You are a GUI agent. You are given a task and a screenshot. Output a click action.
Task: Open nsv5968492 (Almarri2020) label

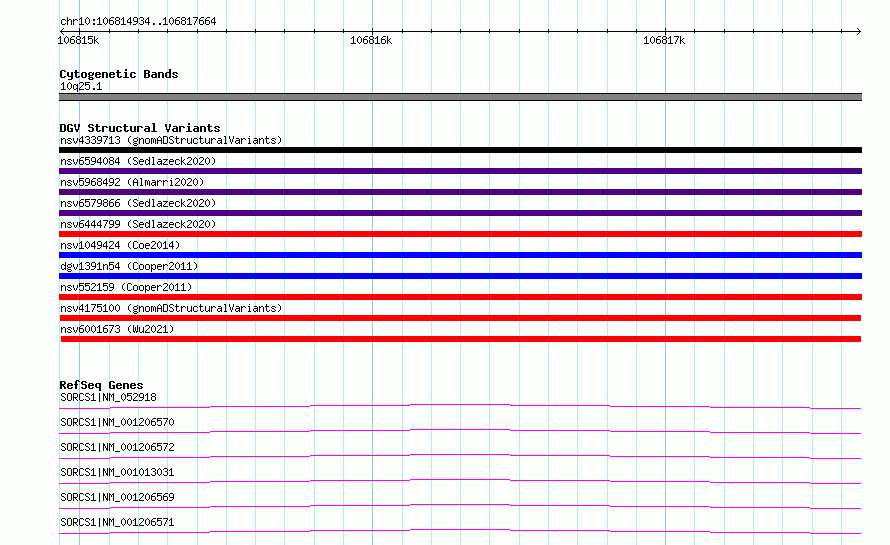coord(132,182)
